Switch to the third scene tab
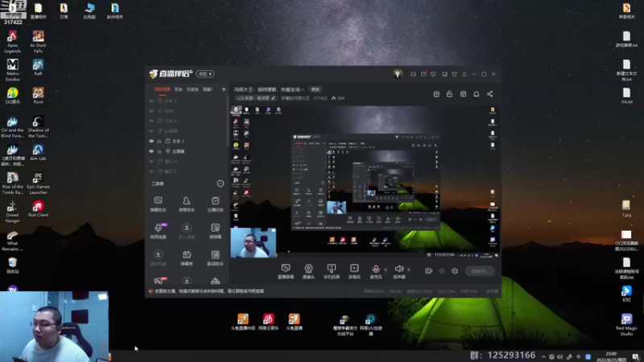 click(x=192, y=89)
